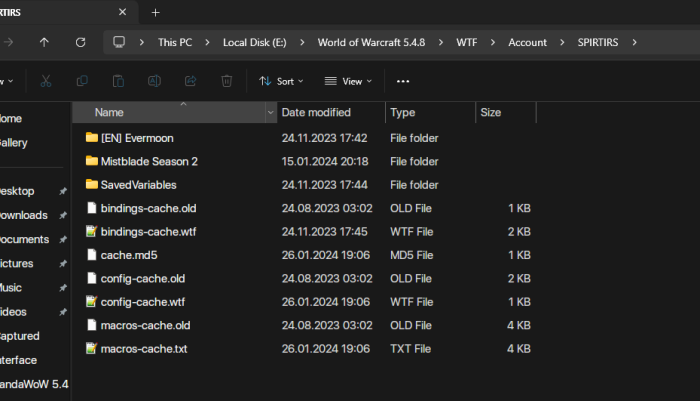Select the macros-cache.txt file
This screenshot has height=401, width=700.
tap(144, 349)
